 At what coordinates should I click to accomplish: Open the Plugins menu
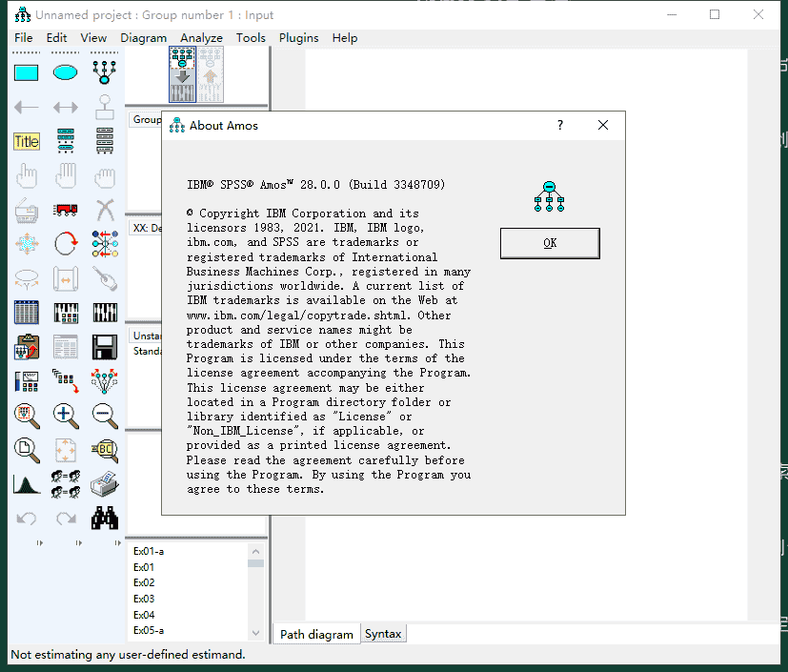pyautogui.click(x=299, y=38)
